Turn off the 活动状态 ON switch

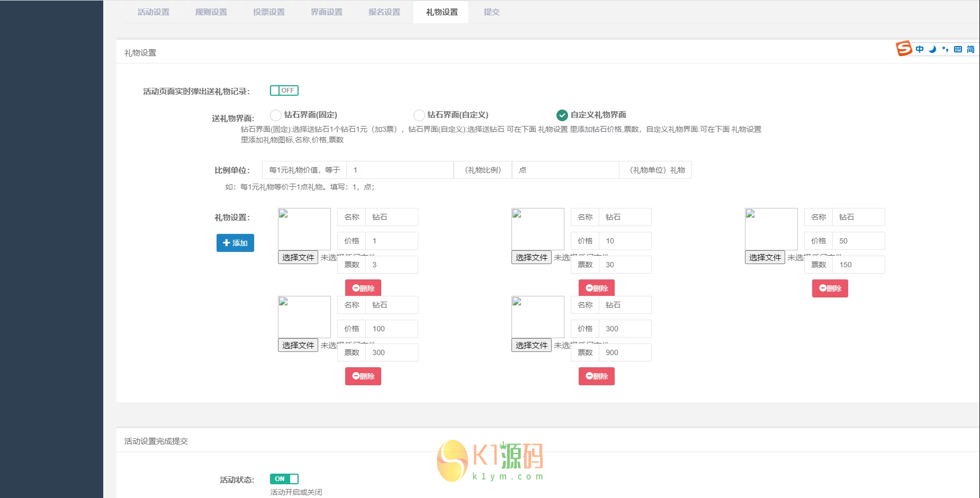click(x=284, y=478)
